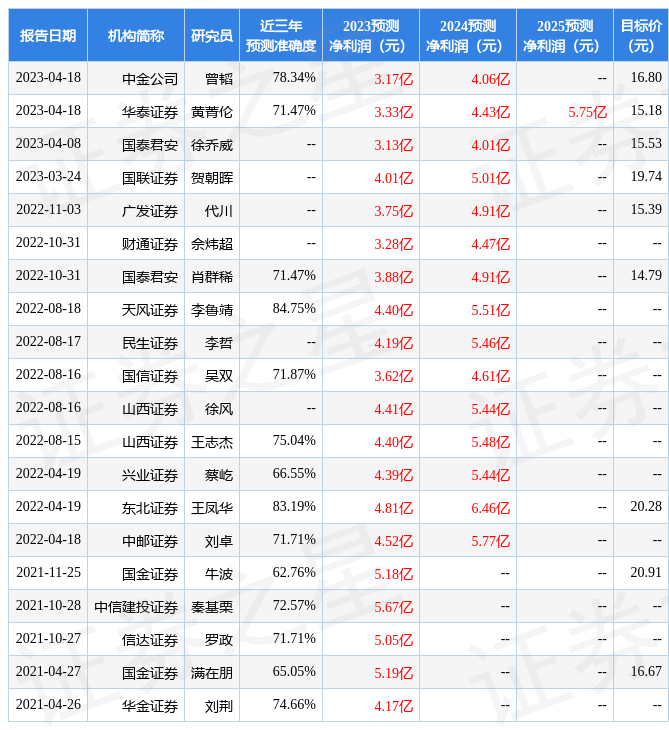The height and width of the screenshot is (730, 669).
Task: Click 2024 forecast 4.06亿
Action: coord(490,79)
